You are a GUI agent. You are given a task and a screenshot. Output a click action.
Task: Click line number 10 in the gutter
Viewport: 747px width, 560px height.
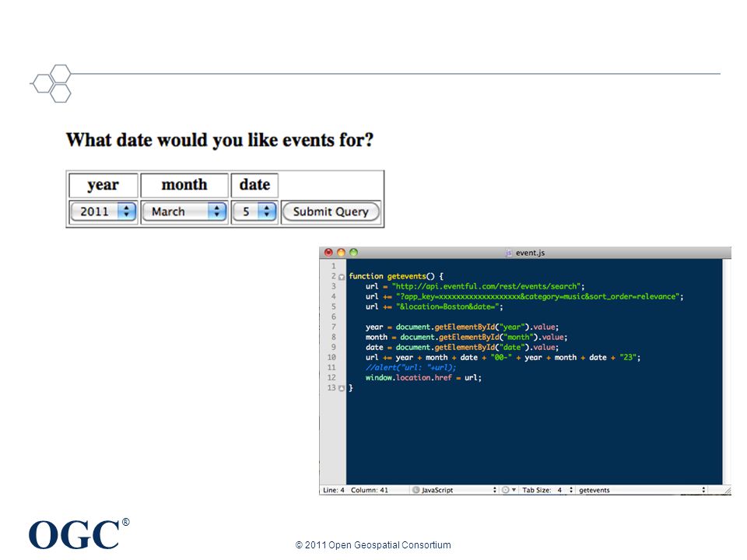tap(331, 357)
